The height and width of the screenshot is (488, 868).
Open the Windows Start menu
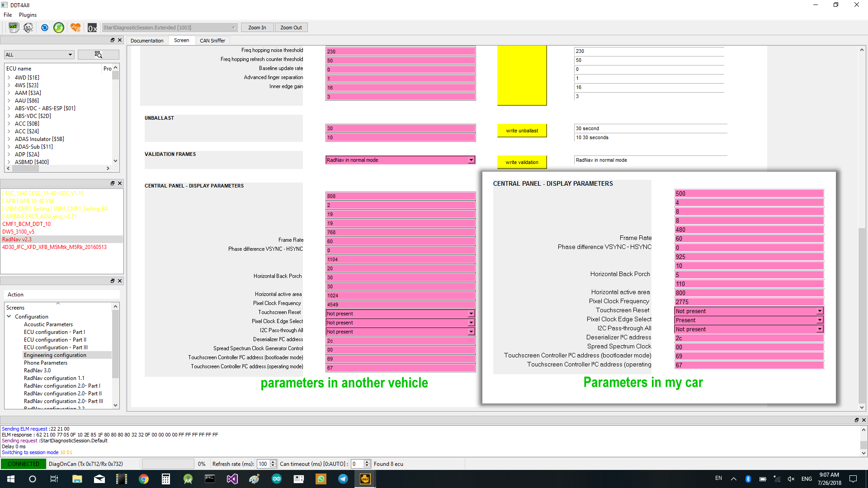(x=11, y=479)
